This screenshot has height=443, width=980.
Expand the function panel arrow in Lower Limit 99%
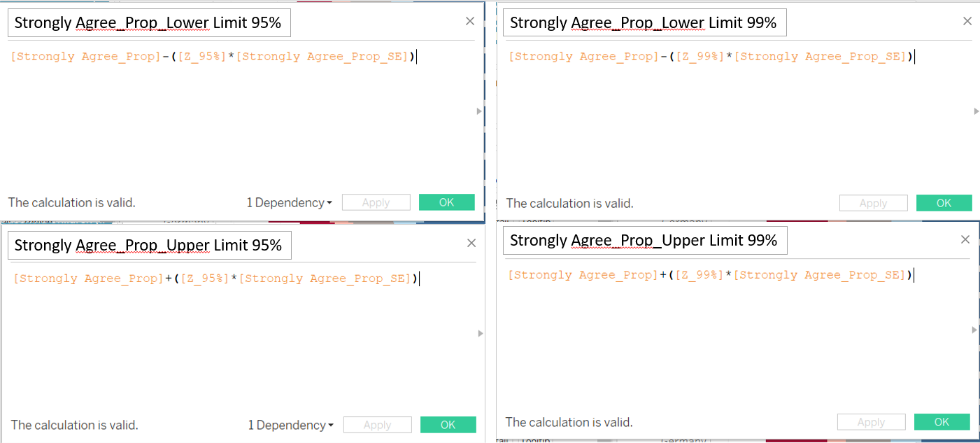point(976,111)
